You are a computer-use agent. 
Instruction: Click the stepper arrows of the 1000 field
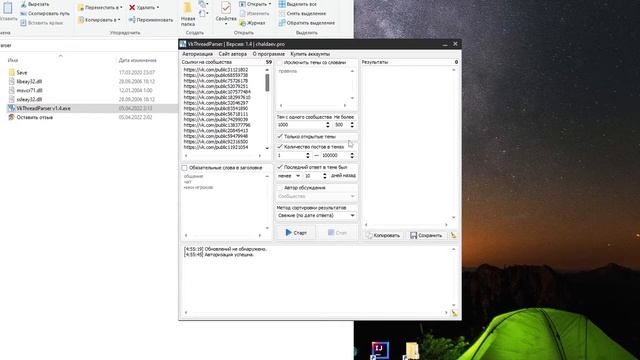point(327,124)
